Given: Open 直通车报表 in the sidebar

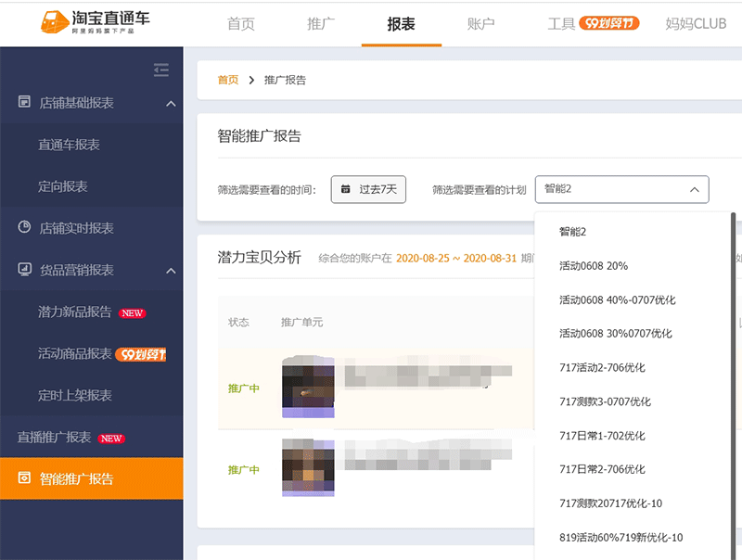Looking at the screenshot, I should coord(69,145).
